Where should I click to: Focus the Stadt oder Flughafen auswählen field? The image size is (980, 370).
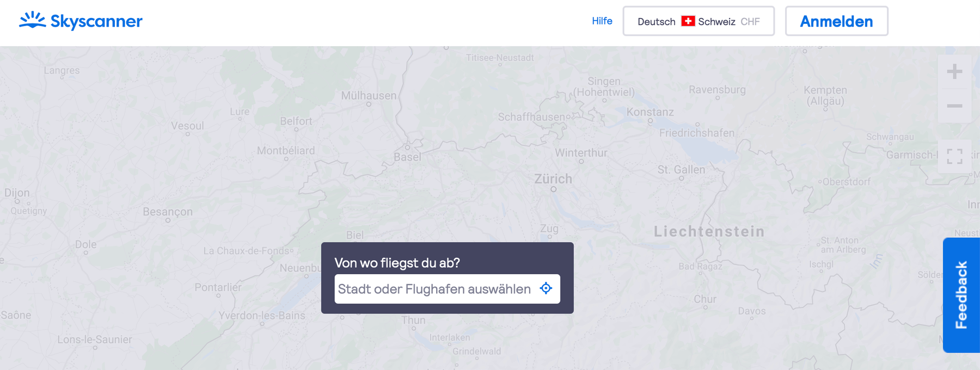pyautogui.click(x=447, y=289)
